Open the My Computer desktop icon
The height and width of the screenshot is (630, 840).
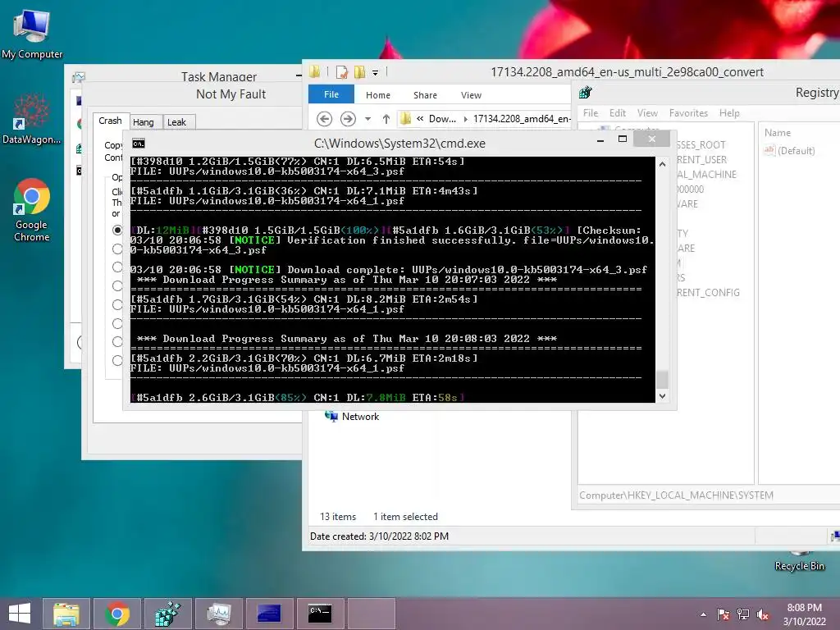(32, 33)
